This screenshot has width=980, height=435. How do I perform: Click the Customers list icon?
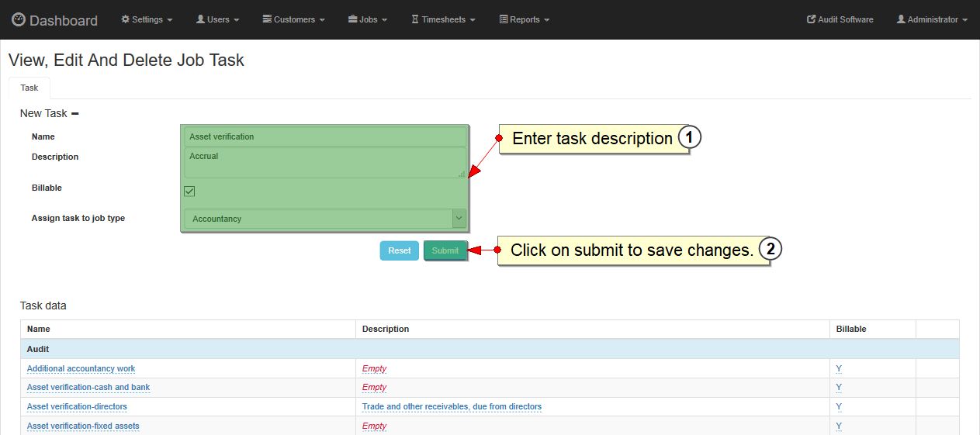click(x=267, y=19)
